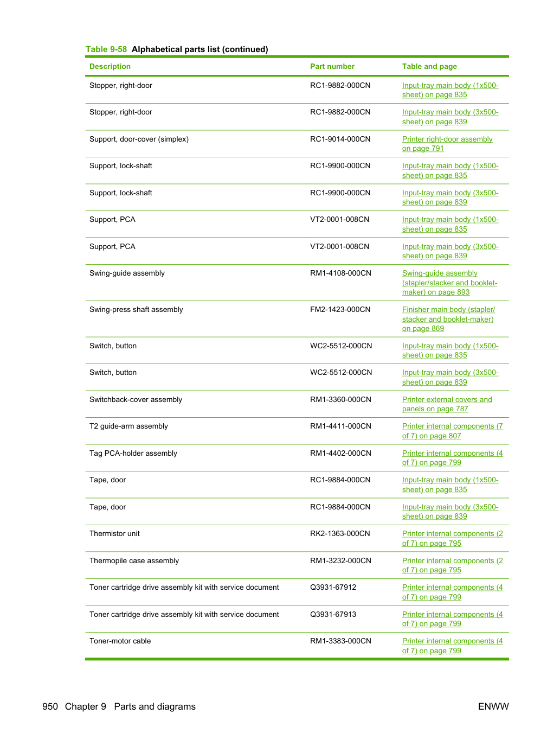Image resolution: width=560 pixels, height=746 pixels.
Task: Open Thermistor unit page 795 link
Action: tap(453, 538)
